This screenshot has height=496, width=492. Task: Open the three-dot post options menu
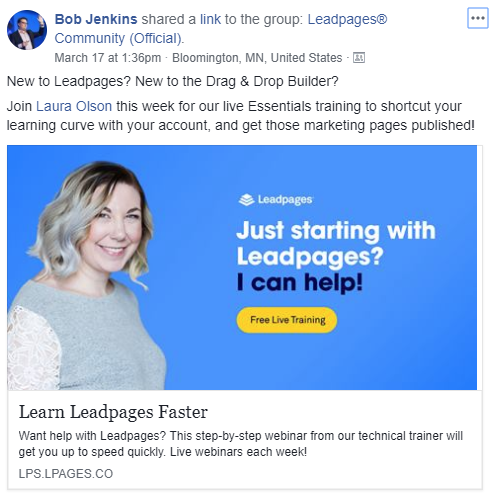478,18
